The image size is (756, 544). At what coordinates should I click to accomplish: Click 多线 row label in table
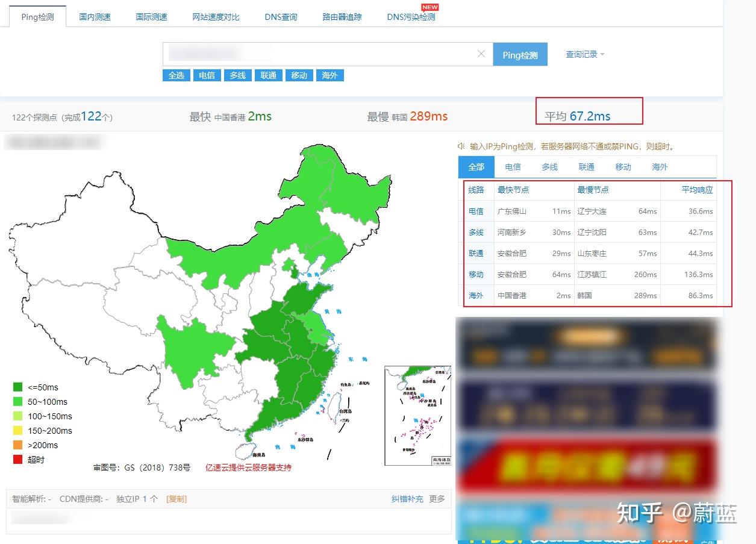point(476,233)
